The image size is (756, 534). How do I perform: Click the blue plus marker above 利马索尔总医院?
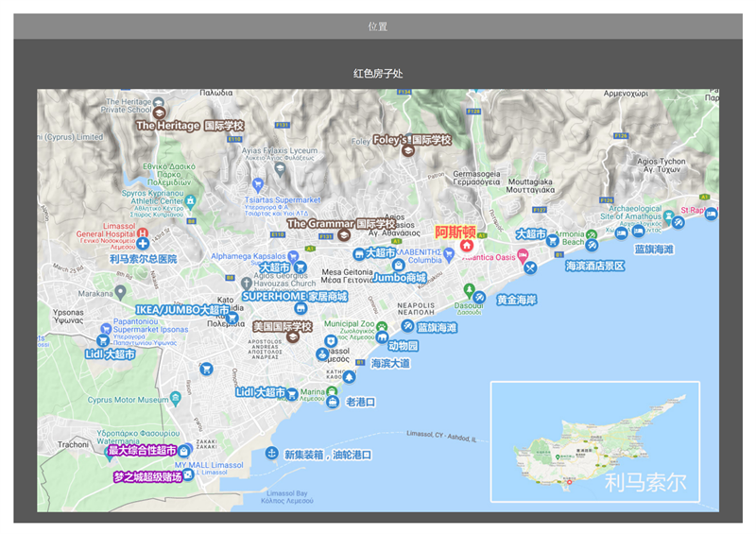143,244
